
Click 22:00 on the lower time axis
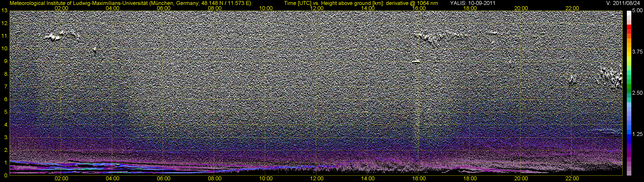572,179
